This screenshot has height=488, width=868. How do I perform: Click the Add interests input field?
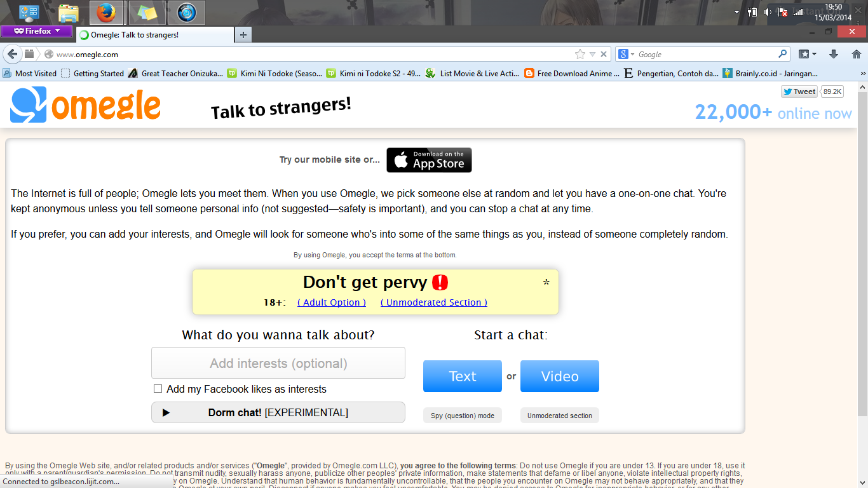(x=278, y=363)
